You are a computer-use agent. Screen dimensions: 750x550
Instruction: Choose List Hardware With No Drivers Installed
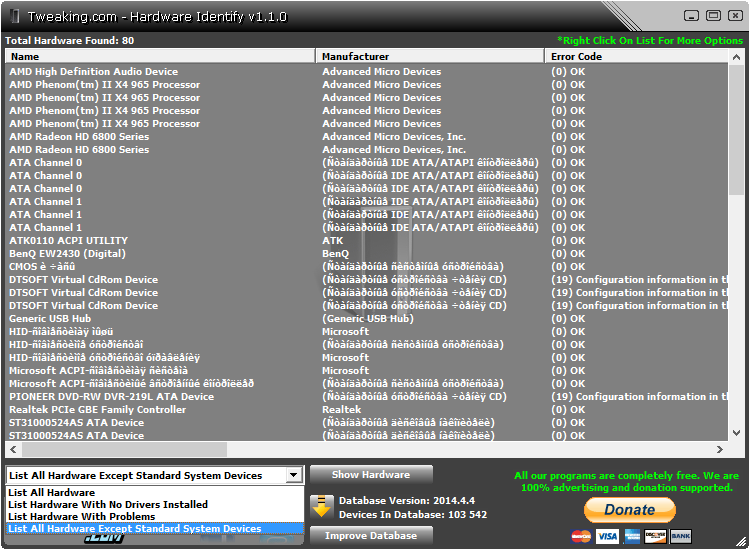tap(155, 504)
